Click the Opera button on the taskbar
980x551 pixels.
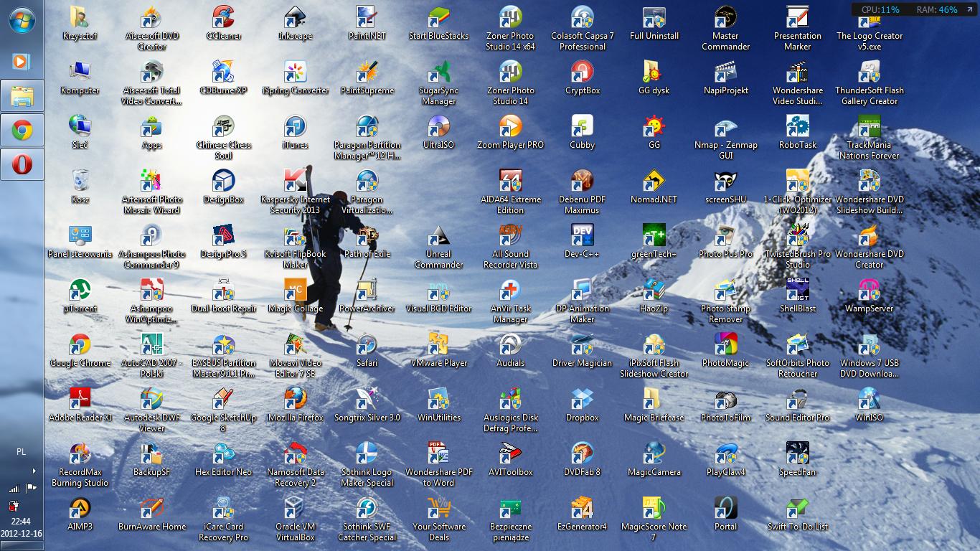[x=22, y=165]
